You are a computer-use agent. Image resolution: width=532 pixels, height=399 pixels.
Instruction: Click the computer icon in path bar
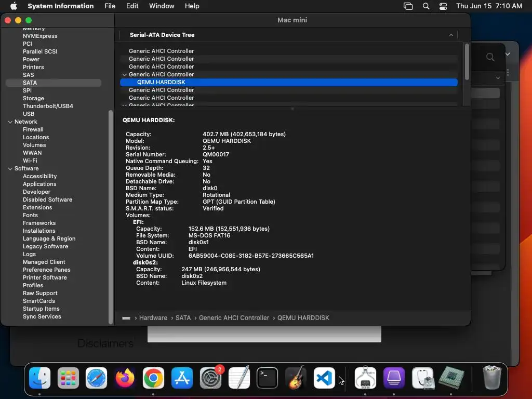126,318
